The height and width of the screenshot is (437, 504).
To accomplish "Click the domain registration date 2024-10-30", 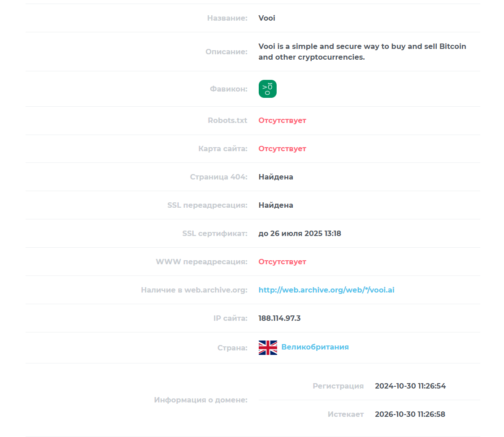I will point(410,386).
